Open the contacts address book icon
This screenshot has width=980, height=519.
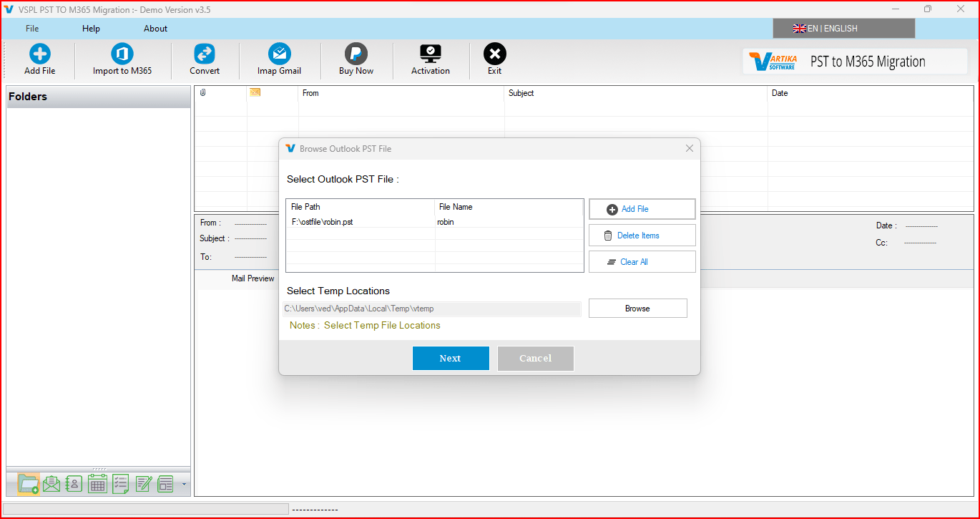pyautogui.click(x=74, y=484)
